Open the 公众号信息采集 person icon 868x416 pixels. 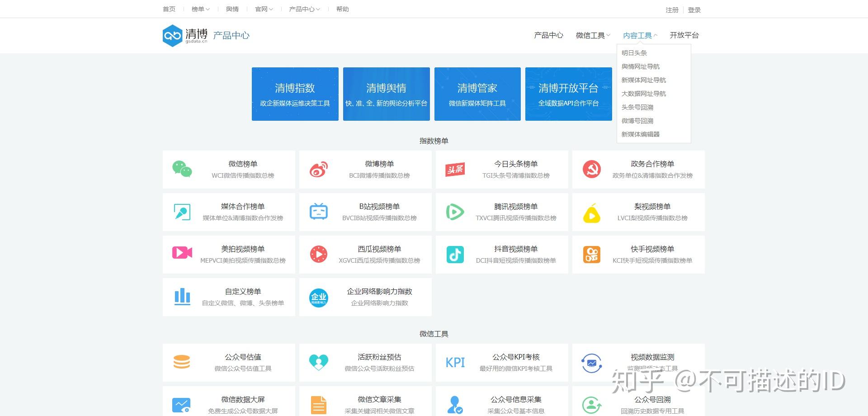[x=454, y=405]
